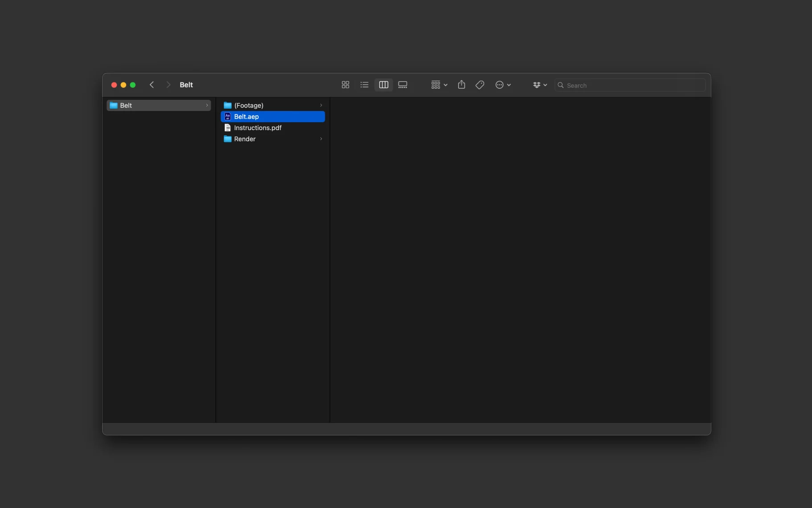This screenshot has height=508, width=812.
Task: Click the Share icon in toolbar
Action: 462,85
